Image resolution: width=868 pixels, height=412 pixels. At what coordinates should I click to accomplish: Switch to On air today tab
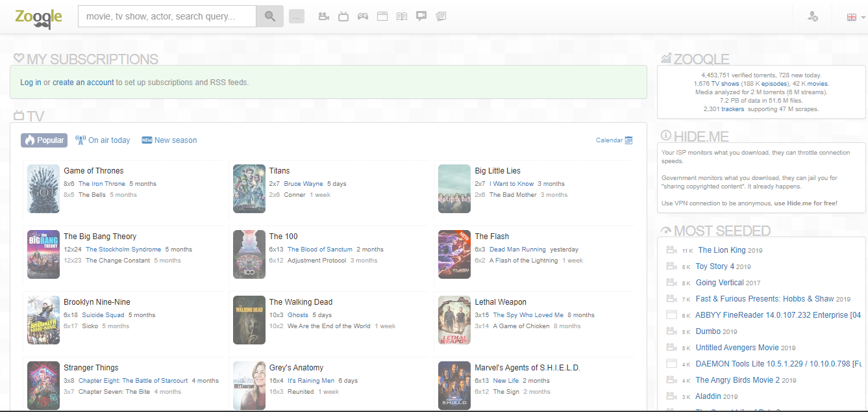coord(103,140)
